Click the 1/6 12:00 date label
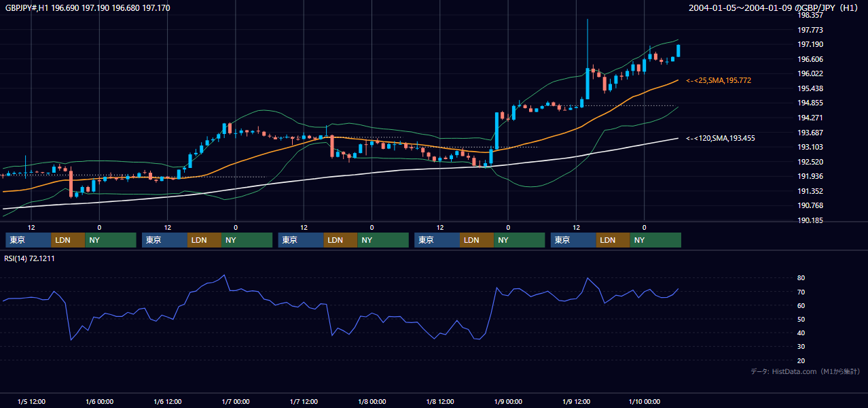The width and height of the screenshot is (868, 408). [x=167, y=401]
